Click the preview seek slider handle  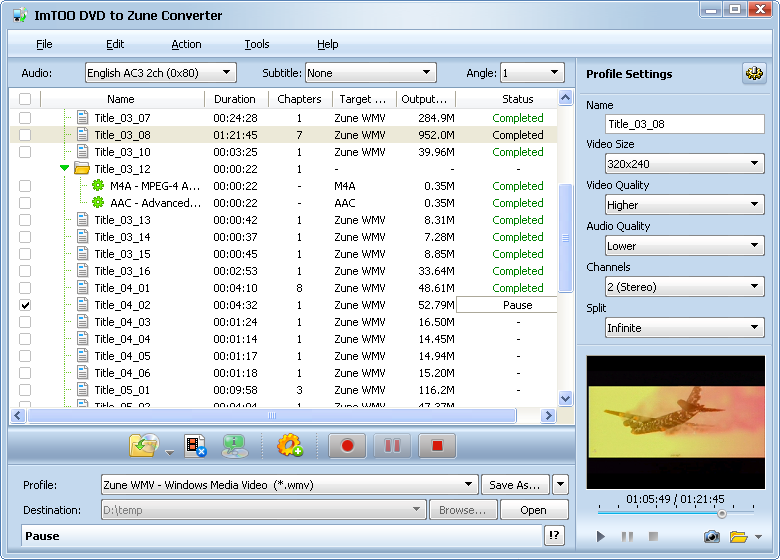click(722, 514)
